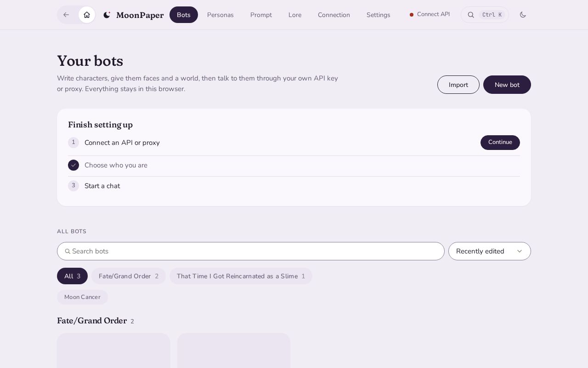Select the All filter chip
This screenshot has width=588, height=368.
pyautogui.click(x=72, y=276)
